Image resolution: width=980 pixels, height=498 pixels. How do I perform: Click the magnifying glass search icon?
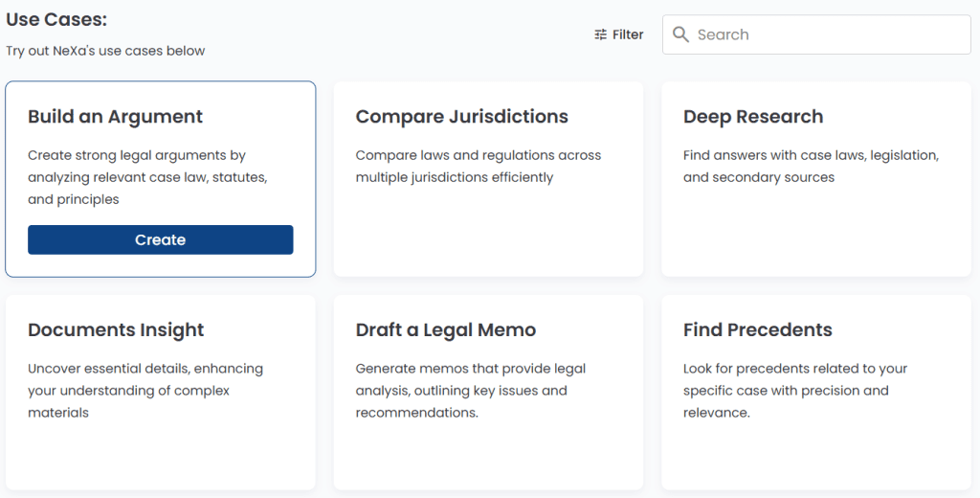coord(680,34)
